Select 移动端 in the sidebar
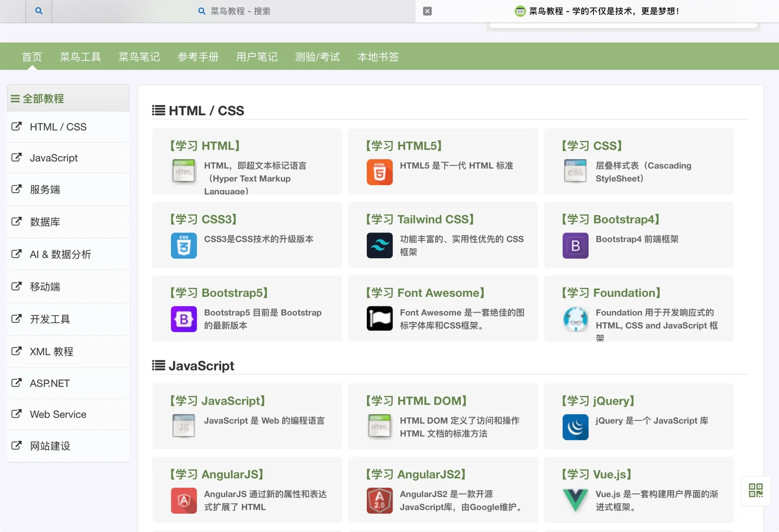779x532 pixels. coord(68,287)
